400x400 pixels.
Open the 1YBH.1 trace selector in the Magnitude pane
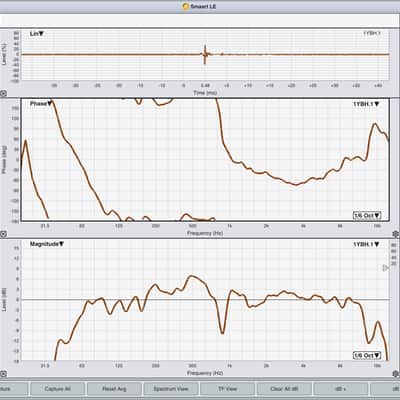tap(366, 244)
